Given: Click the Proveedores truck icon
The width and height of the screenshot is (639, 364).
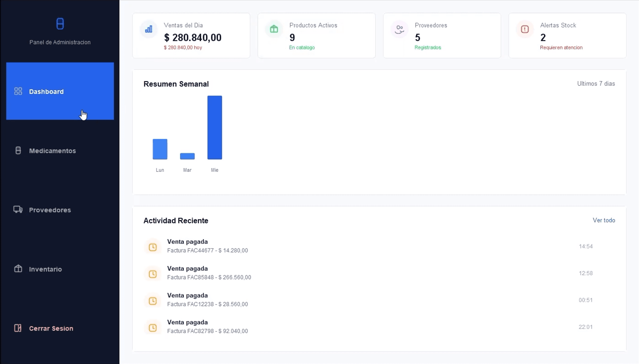Looking at the screenshot, I should pyautogui.click(x=18, y=210).
